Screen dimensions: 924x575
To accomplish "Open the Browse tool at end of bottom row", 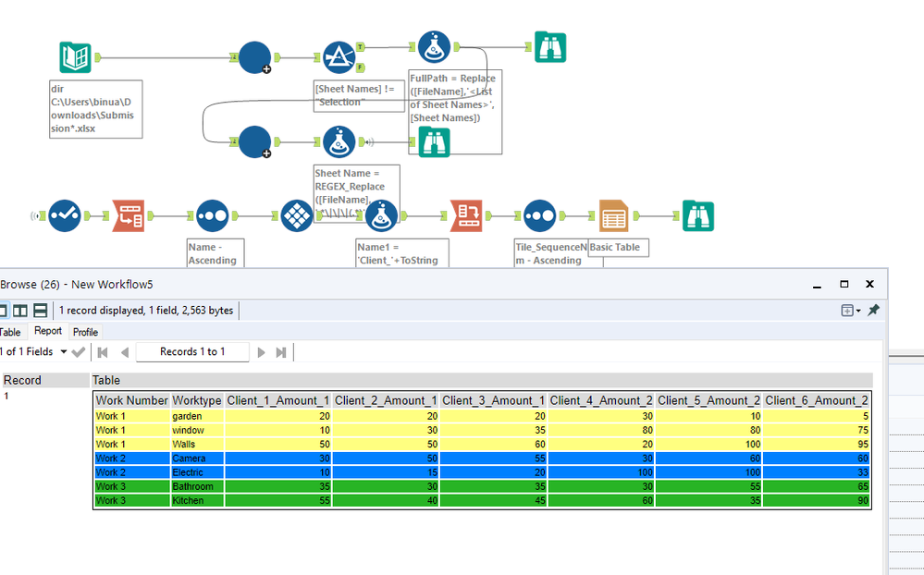I will pyautogui.click(x=698, y=215).
